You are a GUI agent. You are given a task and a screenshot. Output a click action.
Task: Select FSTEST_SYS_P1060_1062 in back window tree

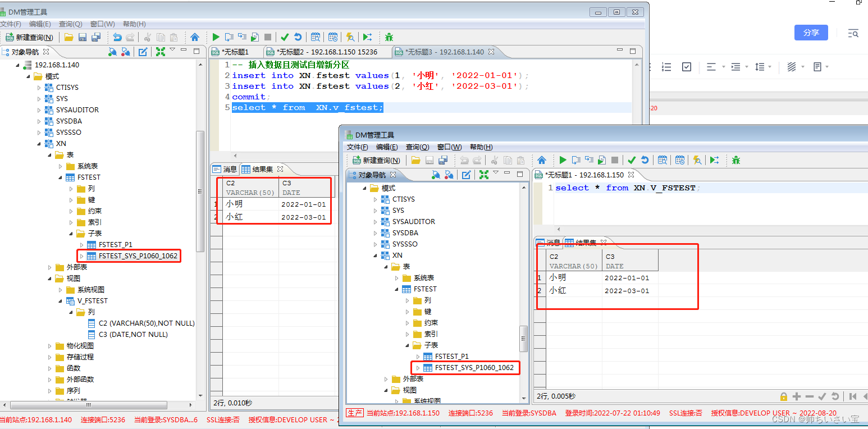tap(133, 256)
